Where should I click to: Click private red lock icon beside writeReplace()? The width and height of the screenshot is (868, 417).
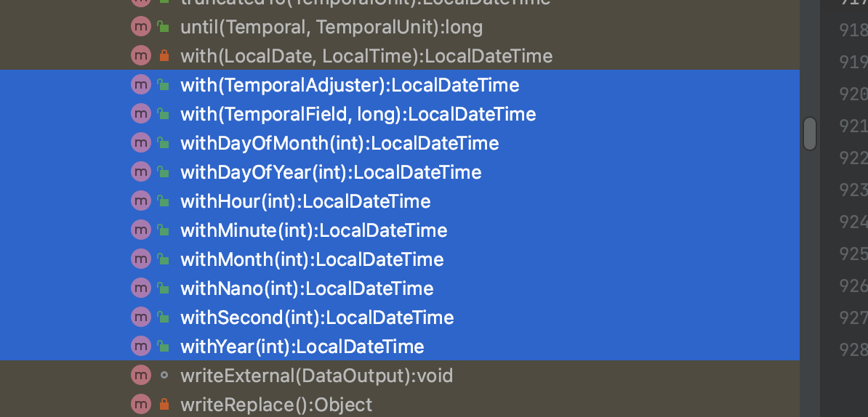click(x=164, y=405)
